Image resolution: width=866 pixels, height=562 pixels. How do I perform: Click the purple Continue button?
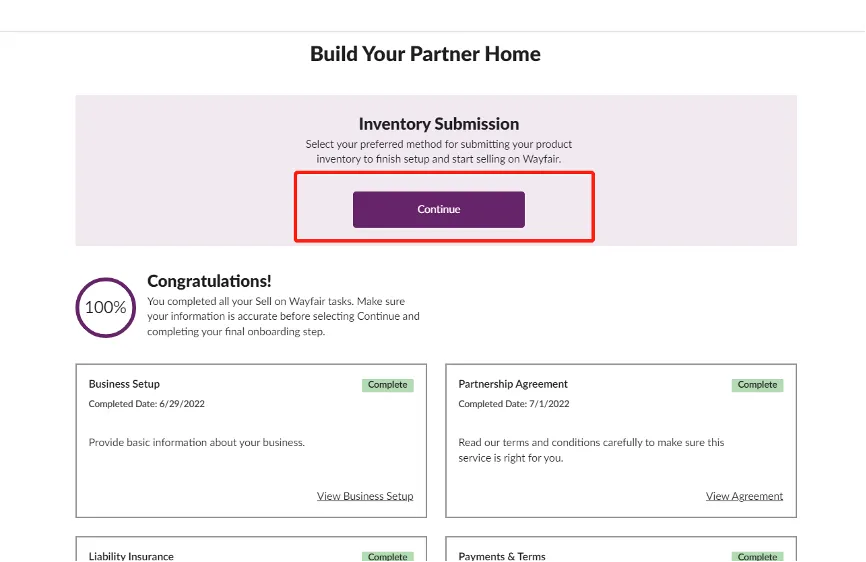(438, 209)
